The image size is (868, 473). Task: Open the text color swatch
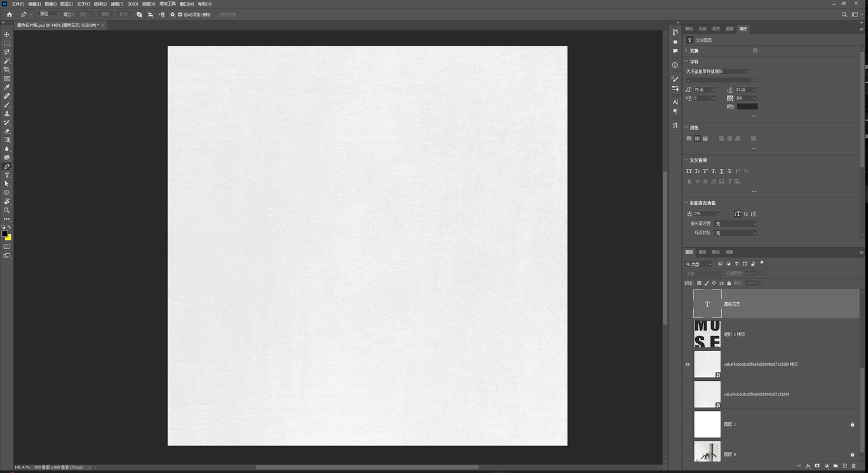tap(747, 107)
